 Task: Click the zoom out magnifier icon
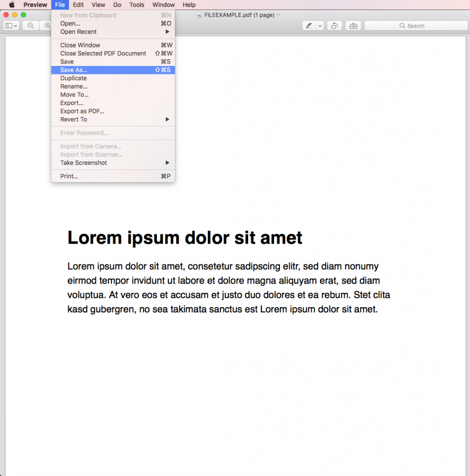[31, 26]
